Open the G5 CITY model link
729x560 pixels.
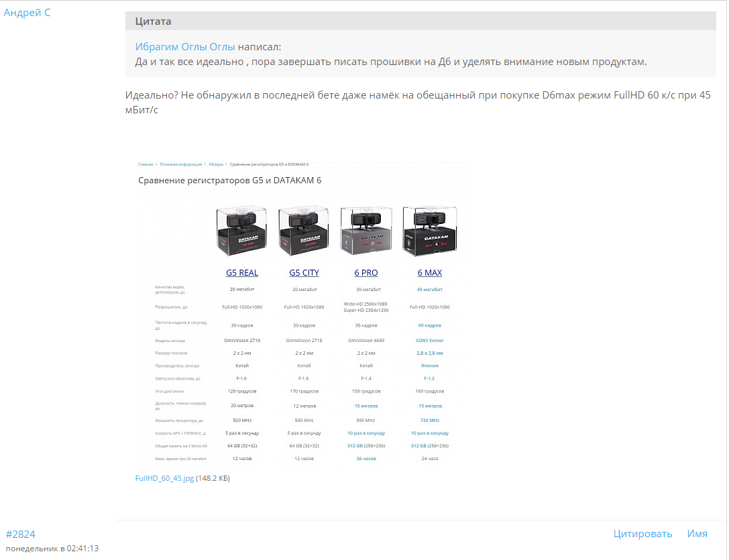(x=304, y=273)
